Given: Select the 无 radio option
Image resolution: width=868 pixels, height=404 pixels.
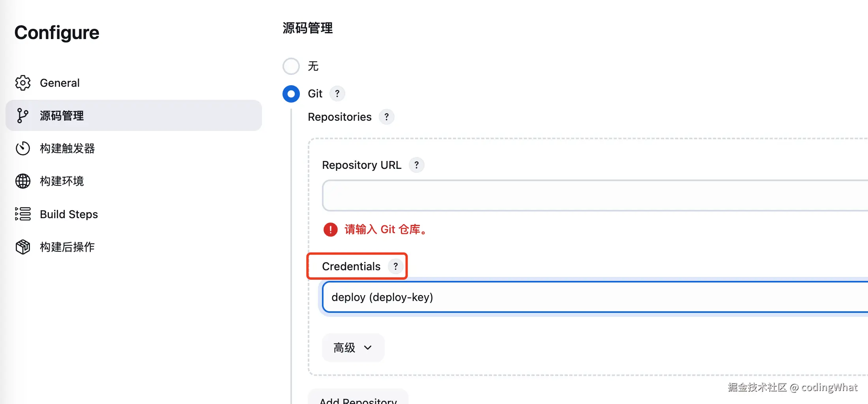Looking at the screenshot, I should coord(291,66).
